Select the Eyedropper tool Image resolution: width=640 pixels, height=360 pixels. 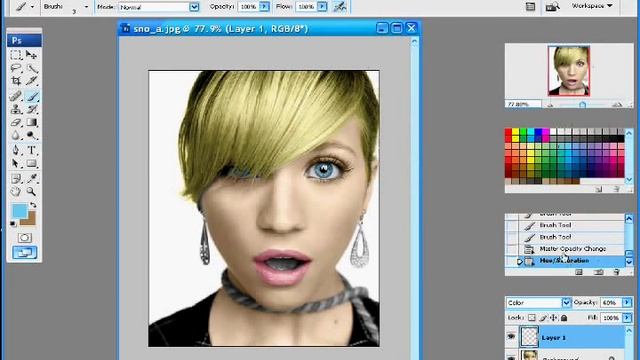click(x=31, y=178)
